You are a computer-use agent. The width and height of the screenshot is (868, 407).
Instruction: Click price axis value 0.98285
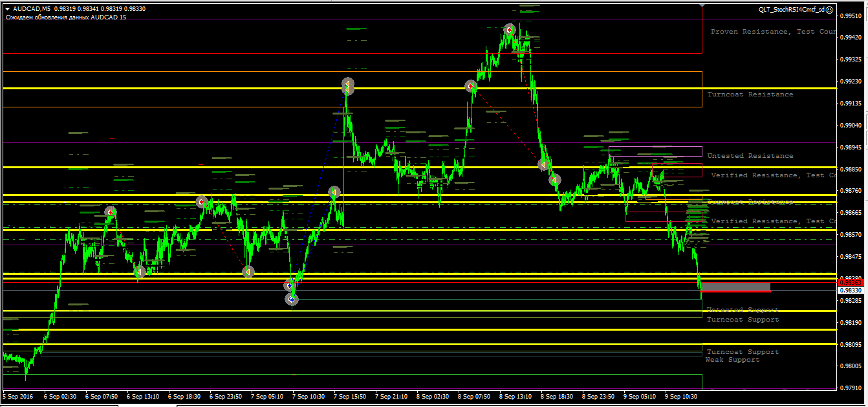tap(851, 301)
